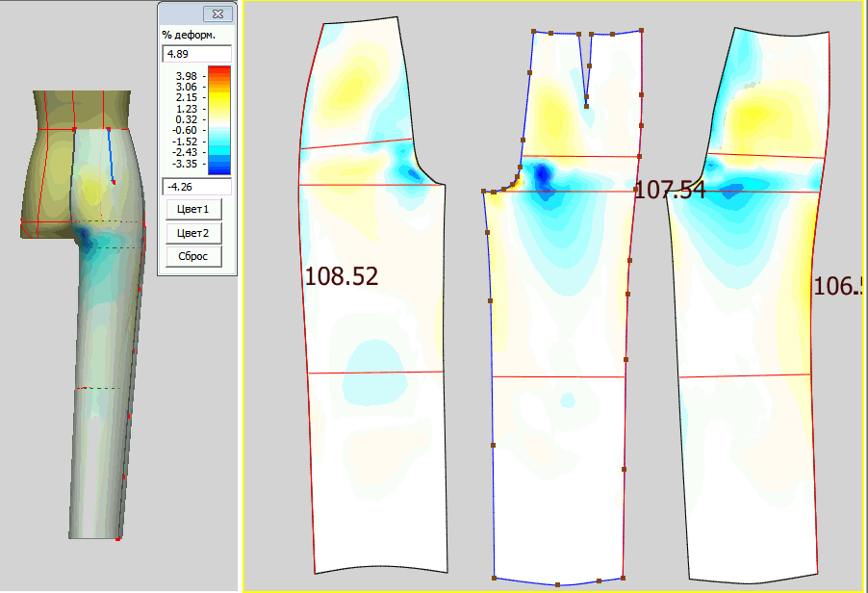The height and width of the screenshot is (593, 868).
Task: Select the 108.52 length label
Action: tap(342, 276)
